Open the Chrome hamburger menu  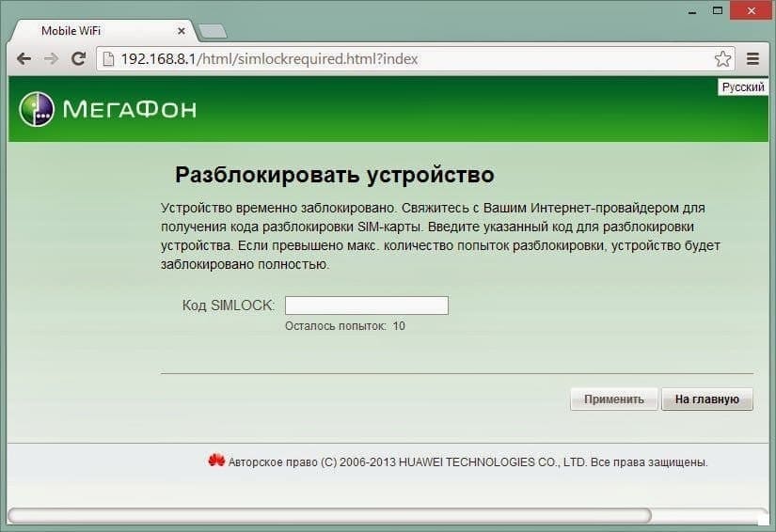pos(752,59)
